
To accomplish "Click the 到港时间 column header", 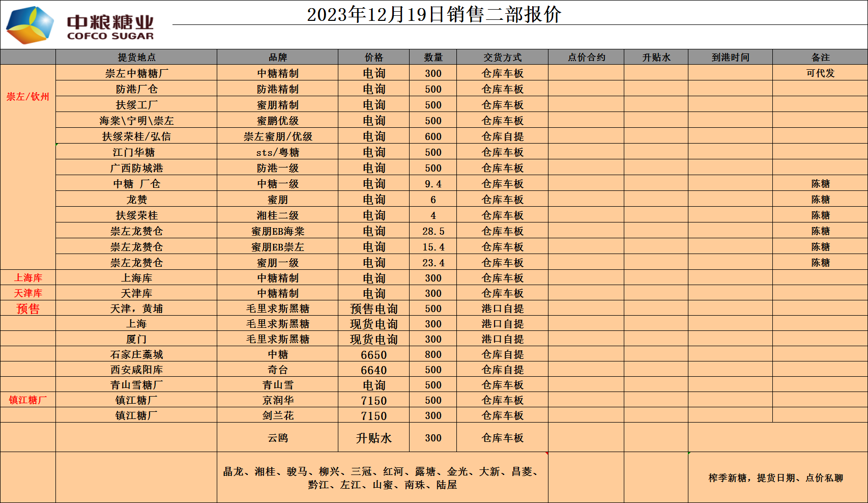I will point(730,58).
